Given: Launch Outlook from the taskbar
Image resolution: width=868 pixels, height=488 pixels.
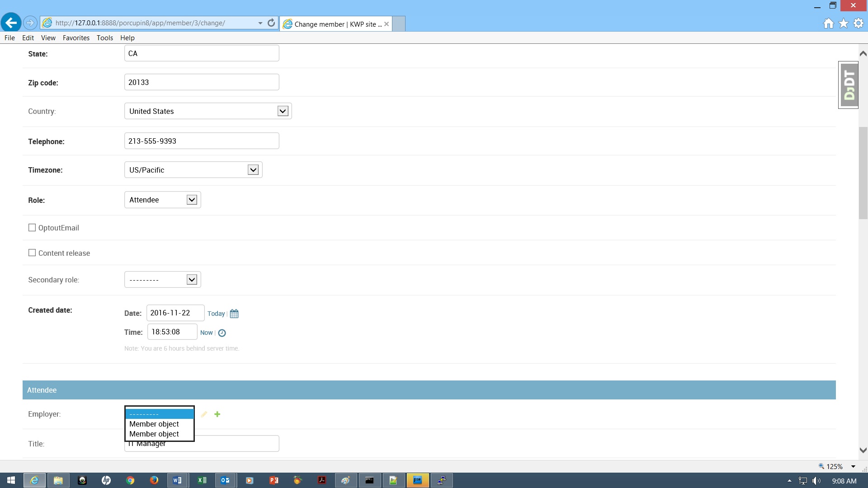Looking at the screenshot, I should point(225,480).
